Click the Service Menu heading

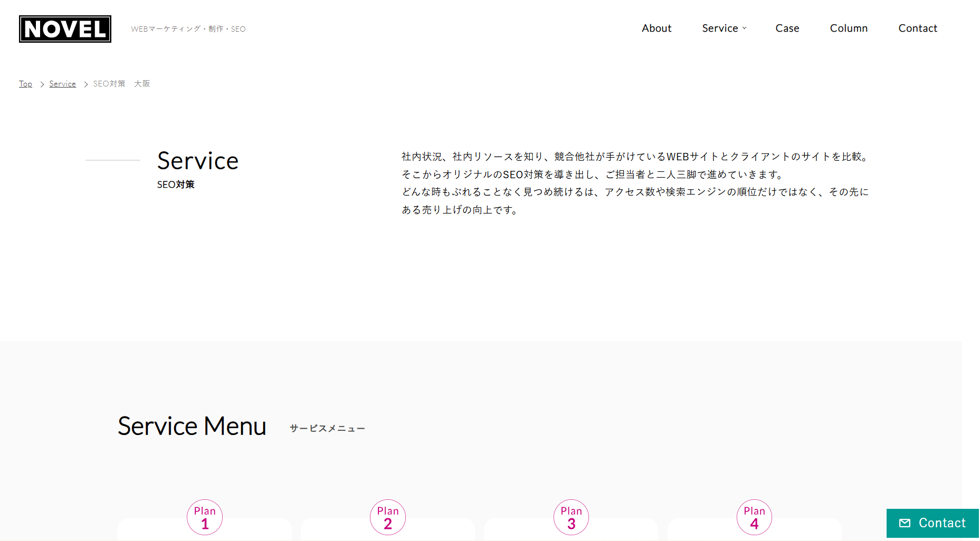192,426
